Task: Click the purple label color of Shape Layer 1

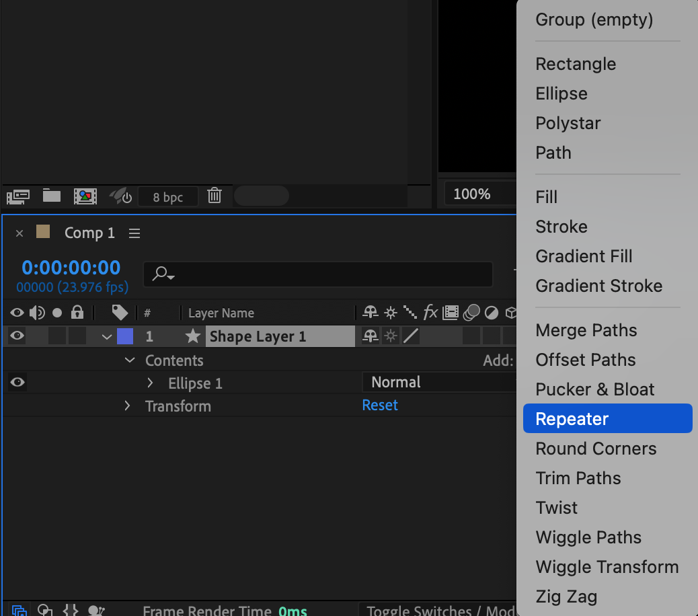Action: (x=124, y=336)
